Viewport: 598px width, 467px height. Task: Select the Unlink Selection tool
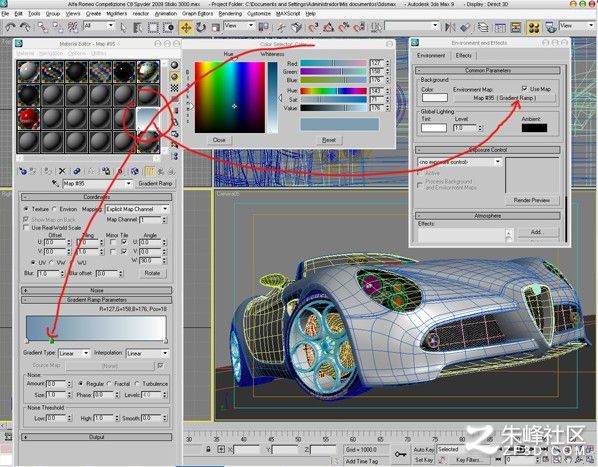click(x=58, y=27)
